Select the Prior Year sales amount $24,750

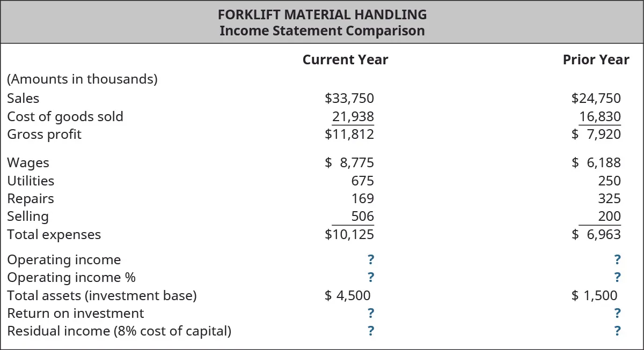[x=596, y=99]
